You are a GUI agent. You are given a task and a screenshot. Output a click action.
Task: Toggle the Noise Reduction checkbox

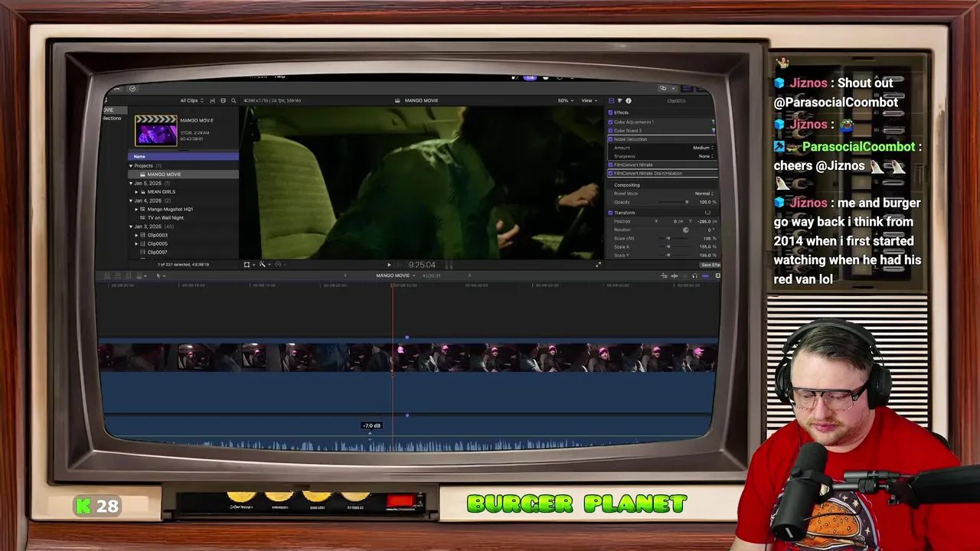[610, 139]
